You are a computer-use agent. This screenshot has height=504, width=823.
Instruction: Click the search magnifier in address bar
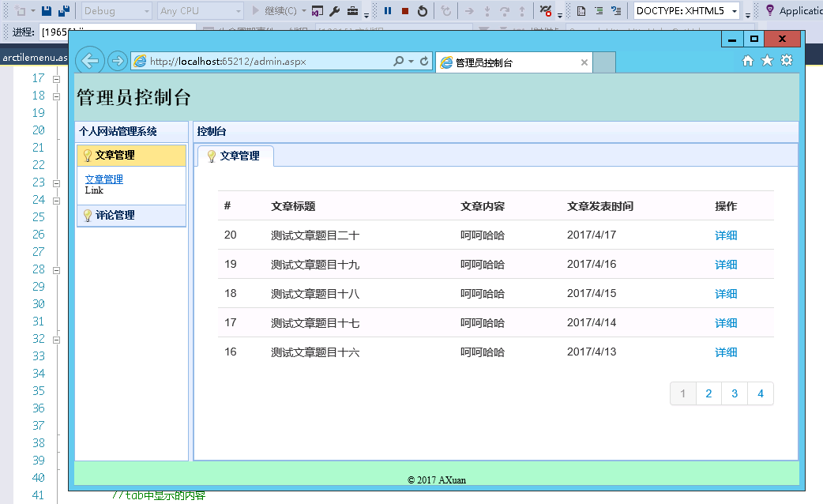tap(399, 61)
